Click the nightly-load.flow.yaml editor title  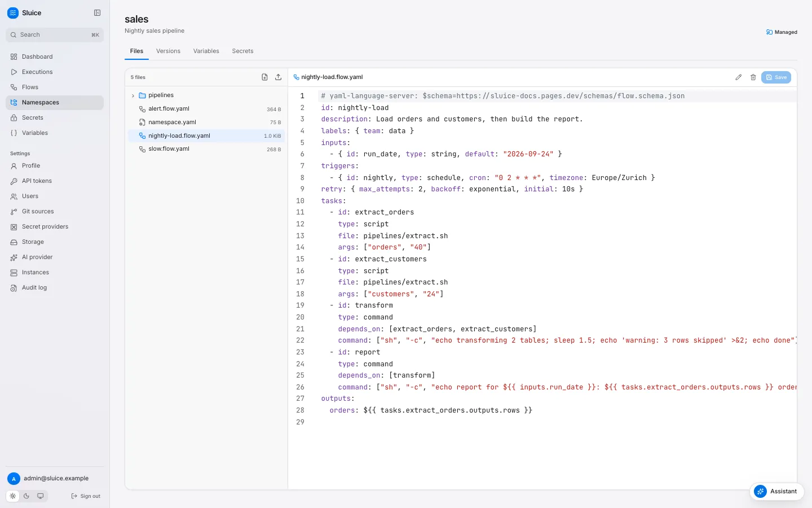[332, 77]
